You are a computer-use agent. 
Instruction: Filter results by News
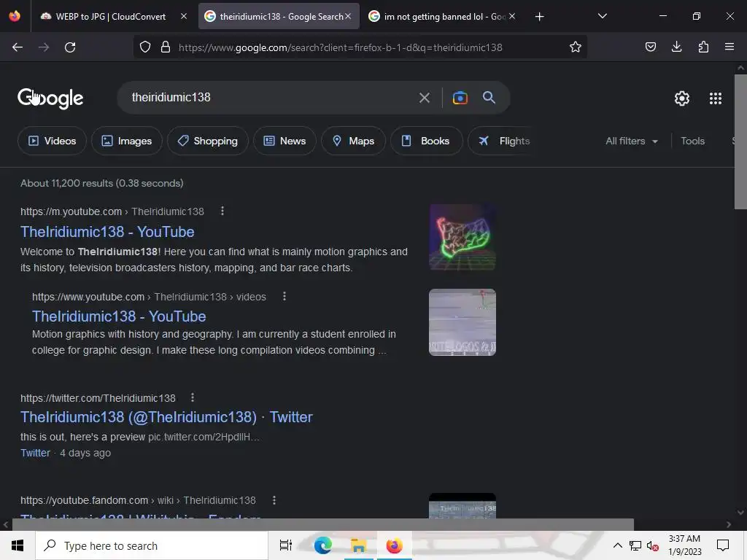(285, 141)
